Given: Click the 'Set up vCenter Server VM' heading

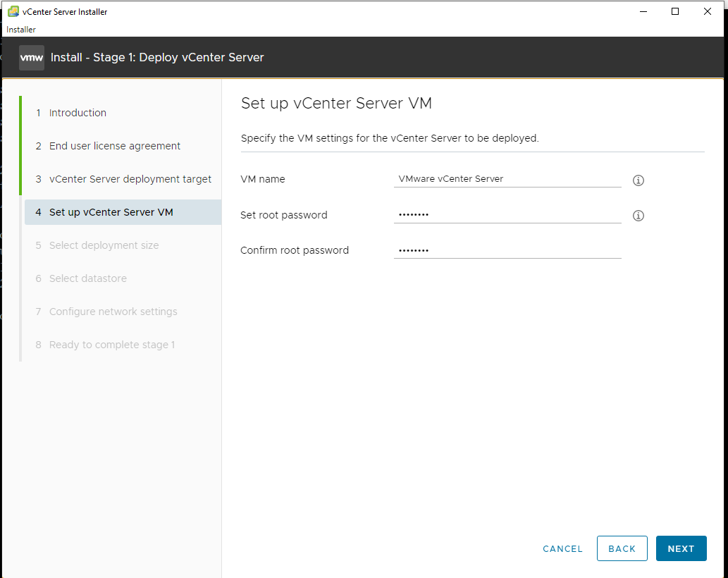Looking at the screenshot, I should 336,103.
